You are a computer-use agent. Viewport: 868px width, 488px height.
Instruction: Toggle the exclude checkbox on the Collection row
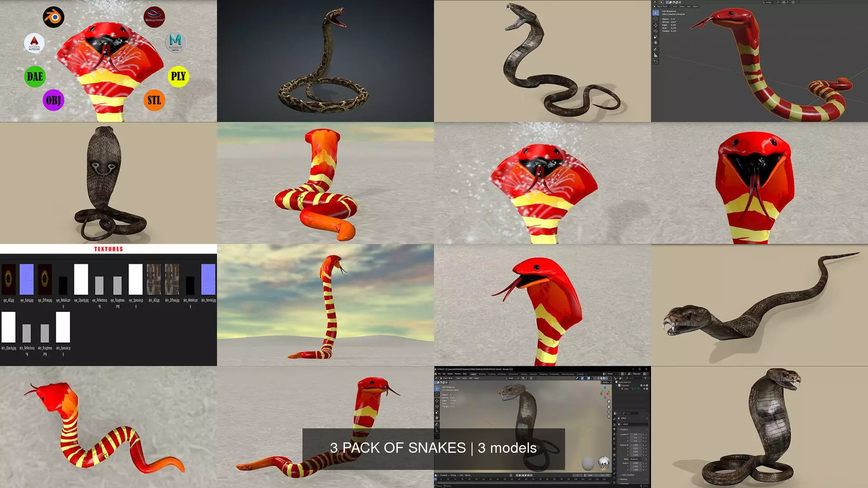[641, 385]
